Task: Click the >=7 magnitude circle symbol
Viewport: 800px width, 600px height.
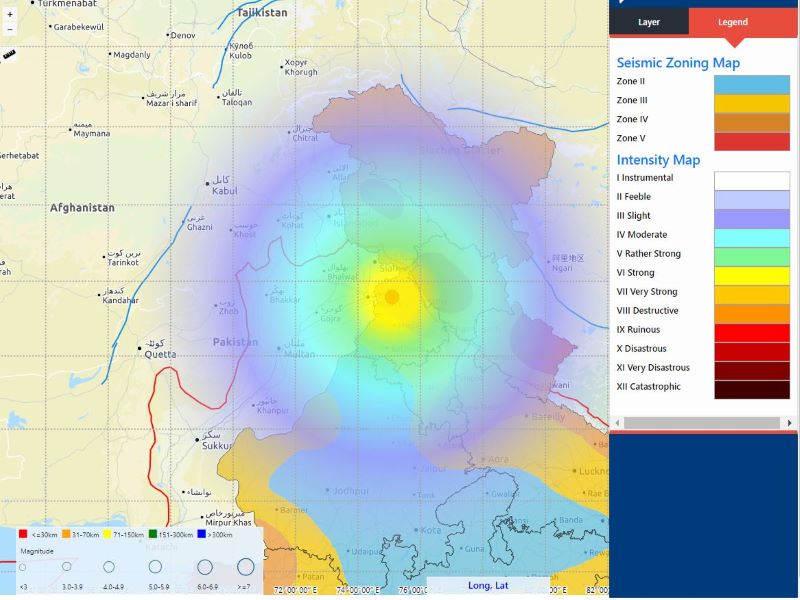Action: click(x=245, y=567)
